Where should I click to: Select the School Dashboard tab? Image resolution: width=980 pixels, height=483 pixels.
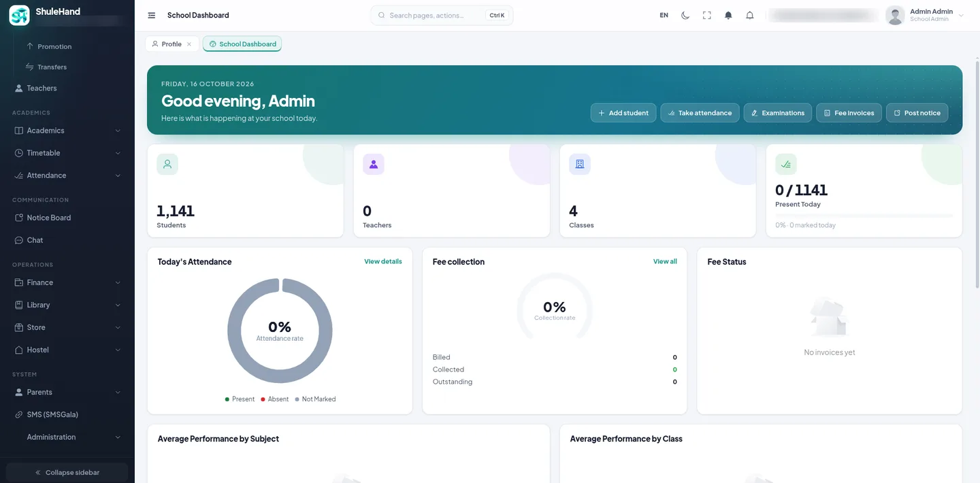pos(242,44)
